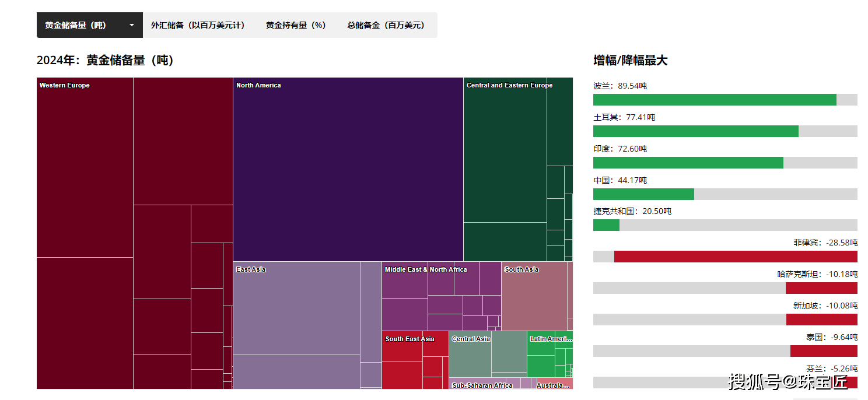Open the 黄金储备量（吨） dropdown arrow
The width and height of the screenshot is (868, 400).
(x=132, y=26)
